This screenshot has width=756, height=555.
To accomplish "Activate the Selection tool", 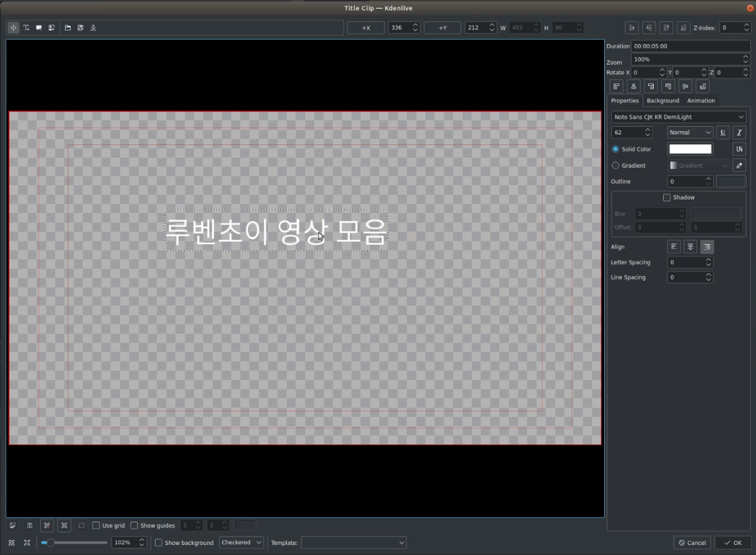I will [14, 28].
